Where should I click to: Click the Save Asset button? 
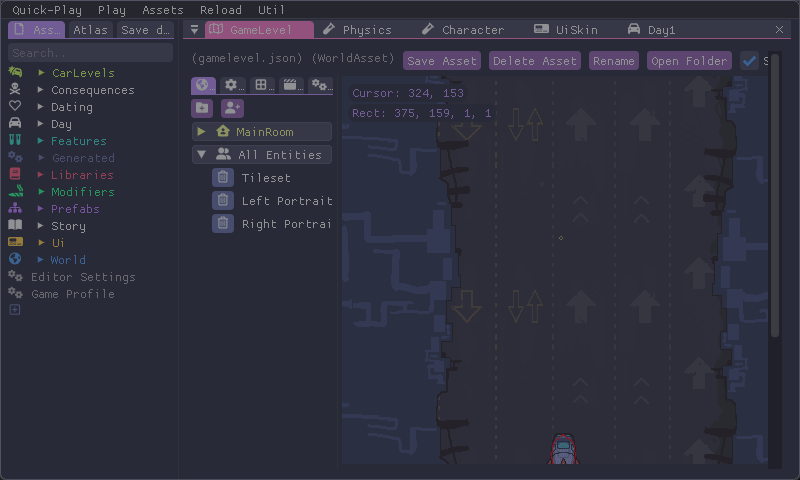click(x=442, y=61)
